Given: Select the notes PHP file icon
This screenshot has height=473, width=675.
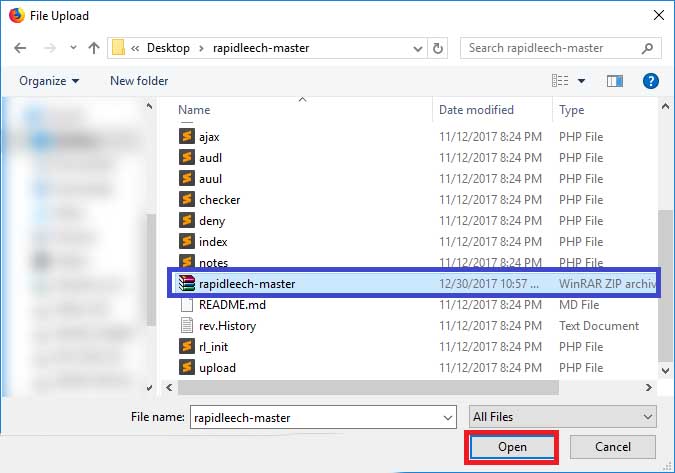Looking at the screenshot, I should pyautogui.click(x=187, y=260).
